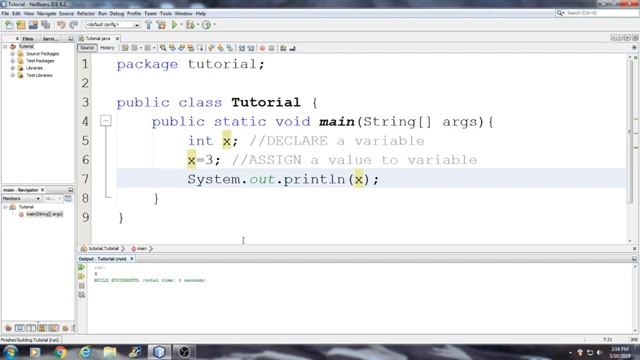Click the Comment editor toolbar icon

[x=283, y=48]
